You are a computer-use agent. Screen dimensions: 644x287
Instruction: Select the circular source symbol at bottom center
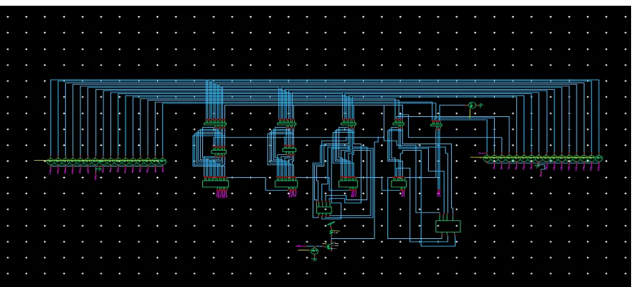click(314, 251)
